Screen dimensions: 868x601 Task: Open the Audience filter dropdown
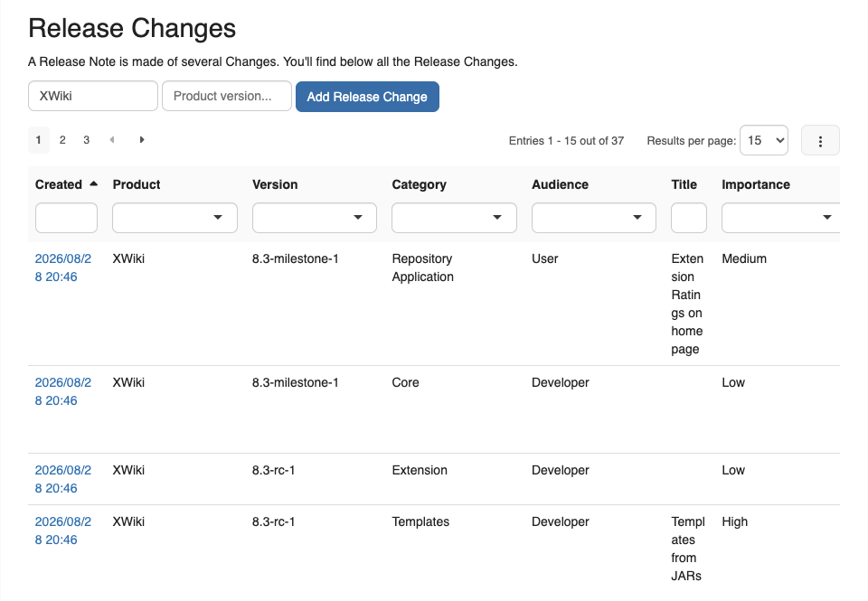[x=593, y=218]
